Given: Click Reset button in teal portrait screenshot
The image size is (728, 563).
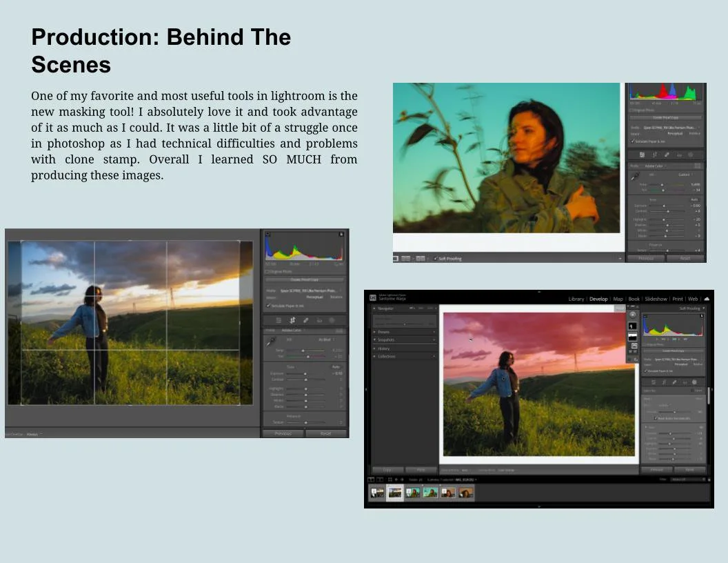Looking at the screenshot, I should 685,258.
